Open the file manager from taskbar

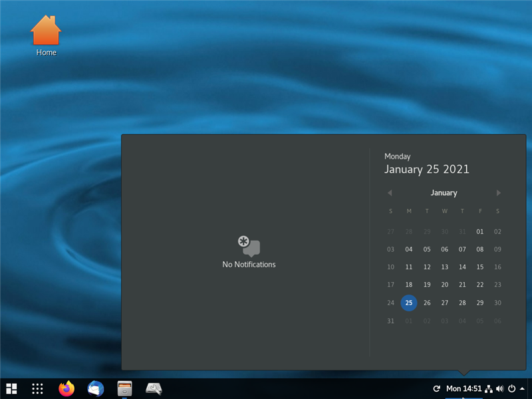[x=125, y=388]
